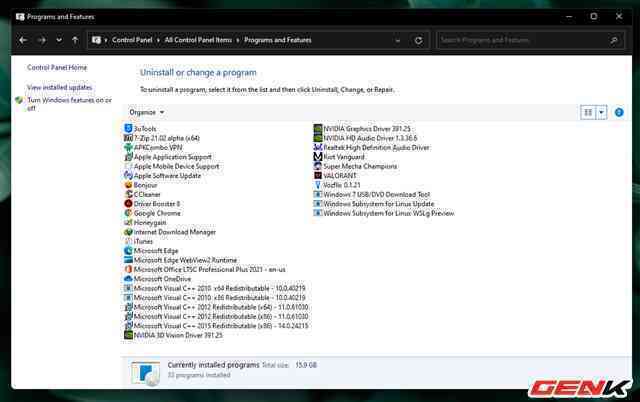Select Windows Subsystem for Linux Update

click(x=374, y=204)
